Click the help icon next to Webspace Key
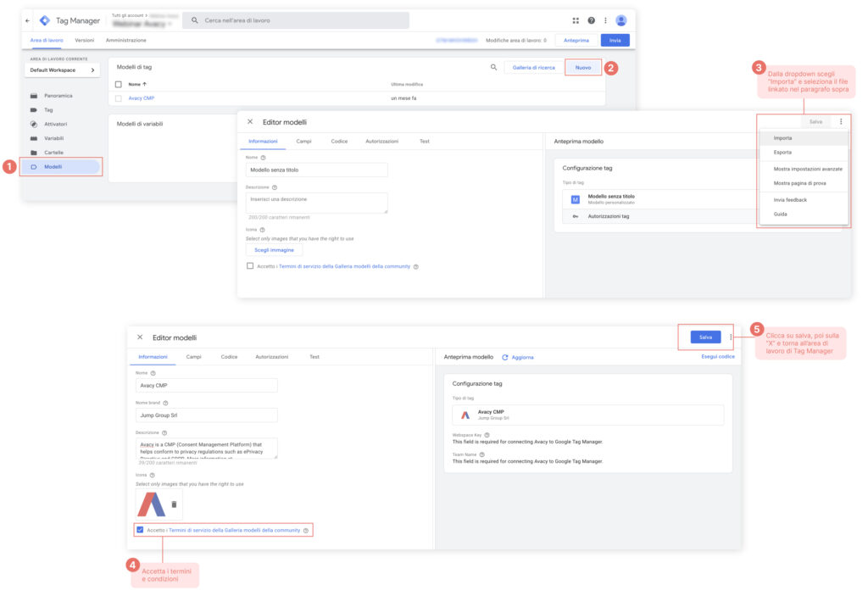 tap(487, 435)
